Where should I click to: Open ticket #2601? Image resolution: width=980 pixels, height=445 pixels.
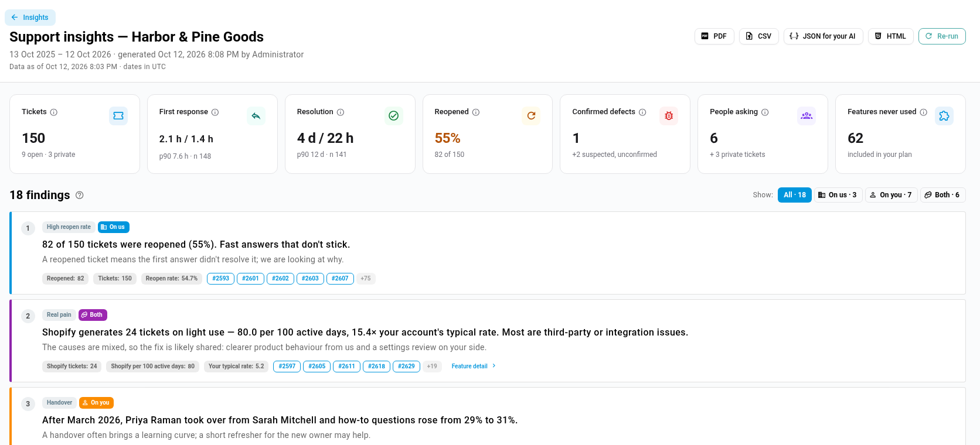[x=251, y=279]
